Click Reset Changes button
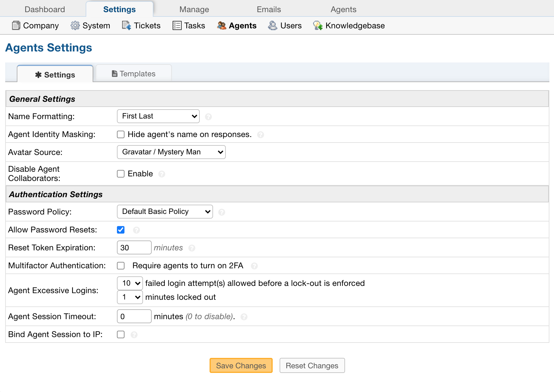The width and height of the screenshot is (554, 392). 312,366
